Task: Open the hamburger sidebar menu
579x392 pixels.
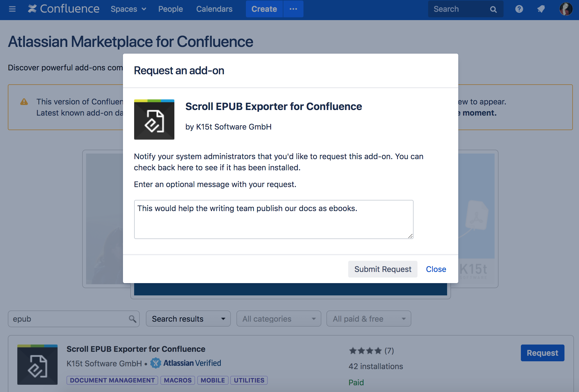Action: click(x=12, y=9)
